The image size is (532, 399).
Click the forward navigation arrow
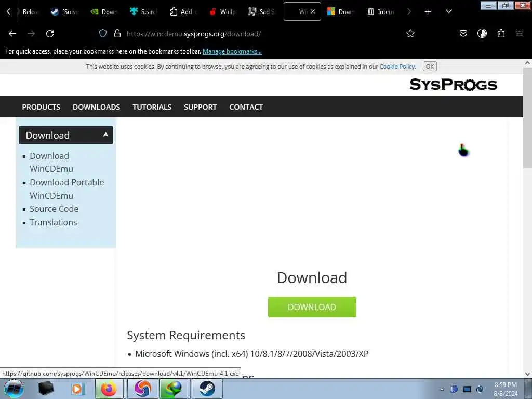(x=31, y=34)
